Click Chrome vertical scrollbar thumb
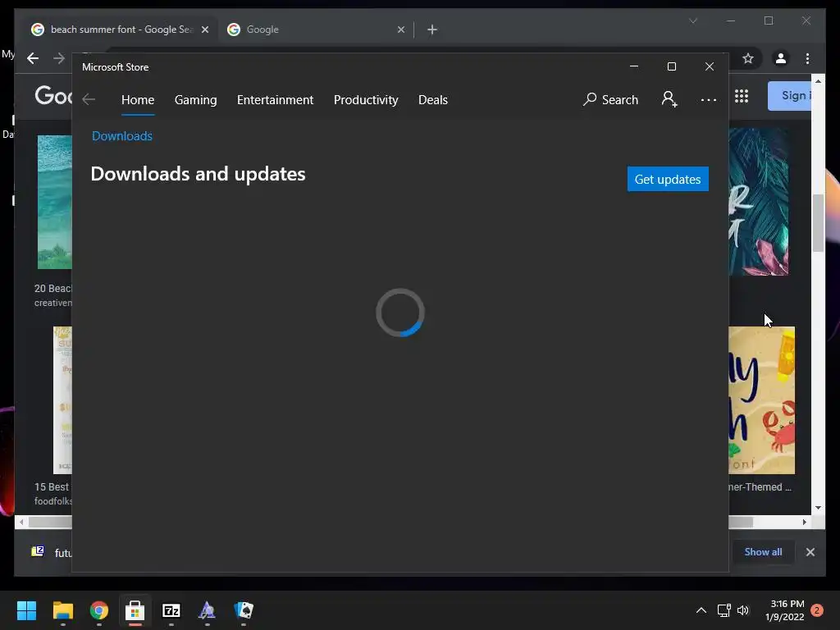Image resolution: width=840 pixels, height=630 pixels. click(818, 223)
